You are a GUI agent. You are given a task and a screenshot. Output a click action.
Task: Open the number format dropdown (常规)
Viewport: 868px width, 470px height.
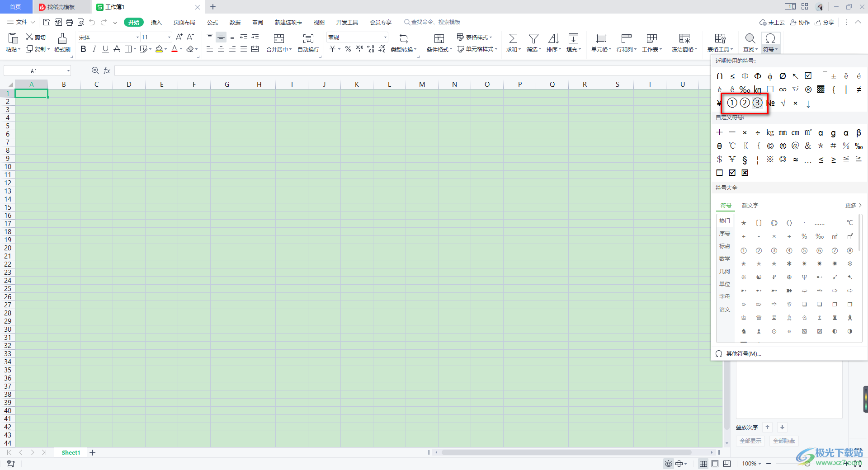point(385,37)
